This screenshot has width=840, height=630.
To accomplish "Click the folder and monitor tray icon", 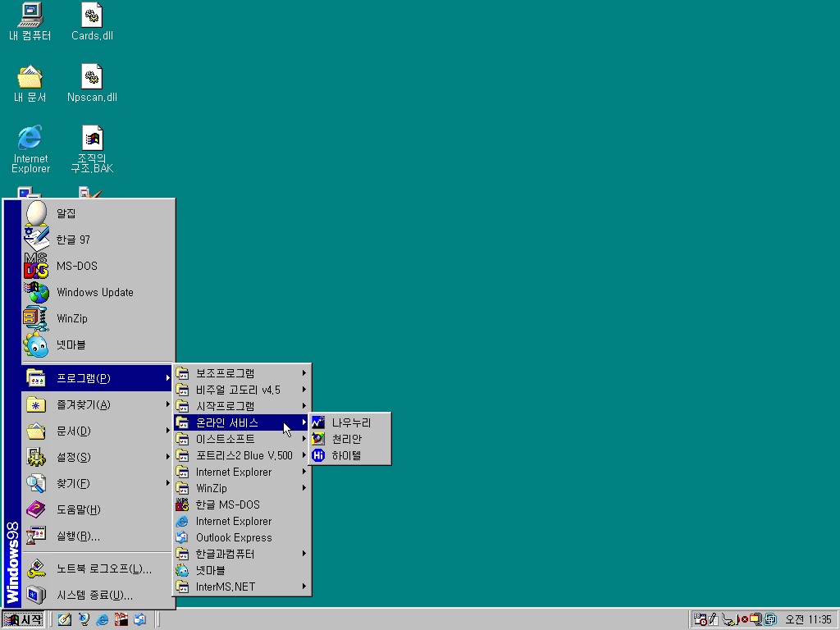I will [756, 620].
